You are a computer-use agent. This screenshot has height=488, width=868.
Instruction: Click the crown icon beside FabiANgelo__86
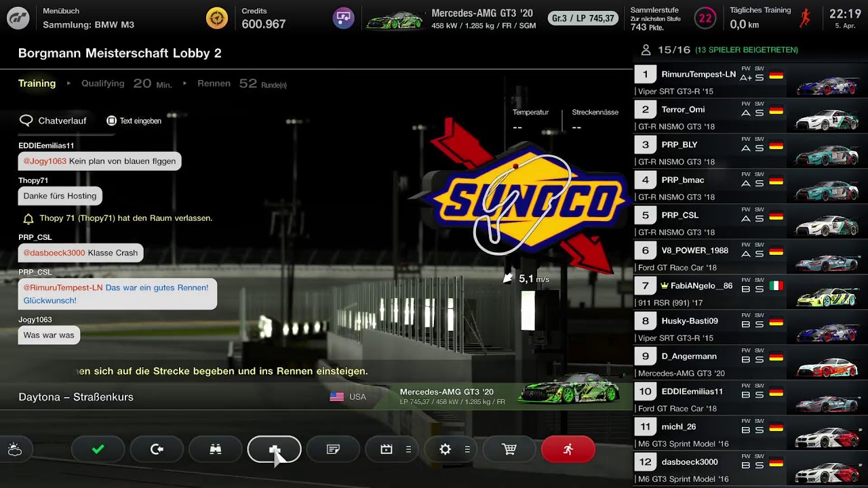point(665,285)
